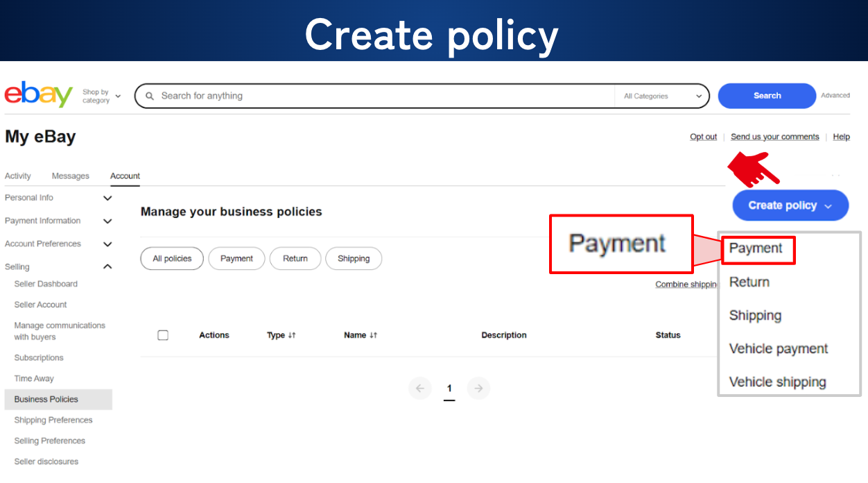Collapse the Selling section
The width and height of the screenshot is (868, 483).
107,266
